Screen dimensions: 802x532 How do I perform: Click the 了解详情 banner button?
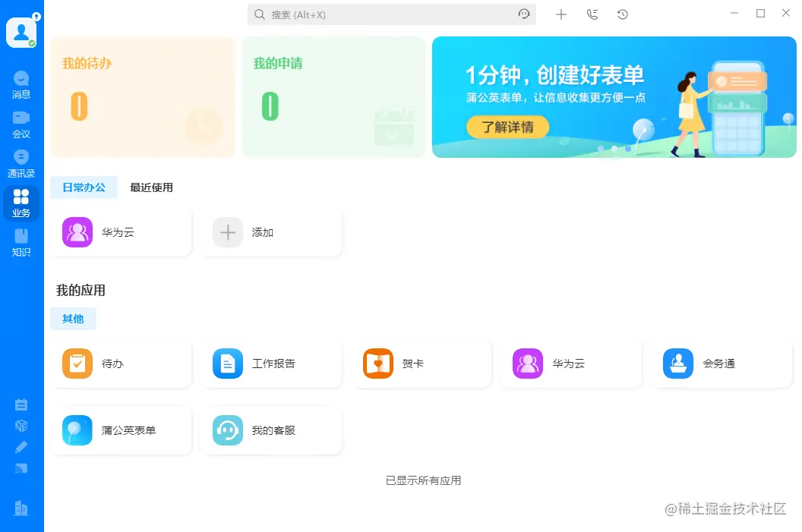click(507, 127)
